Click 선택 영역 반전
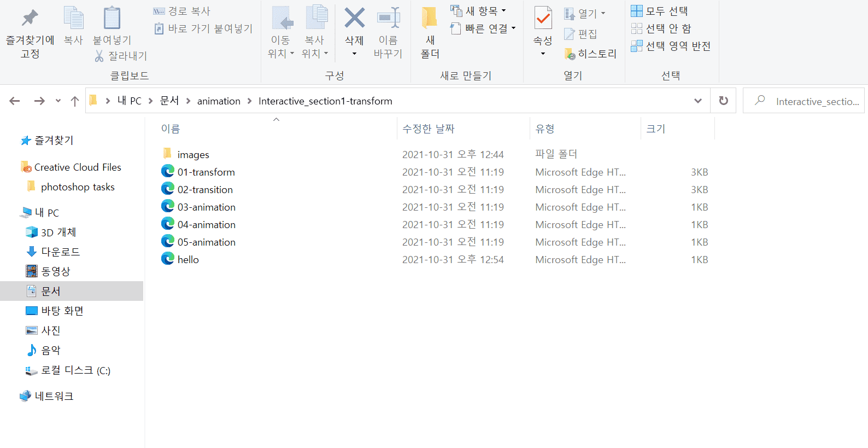This screenshot has width=868, height=448. click(671, 46)
